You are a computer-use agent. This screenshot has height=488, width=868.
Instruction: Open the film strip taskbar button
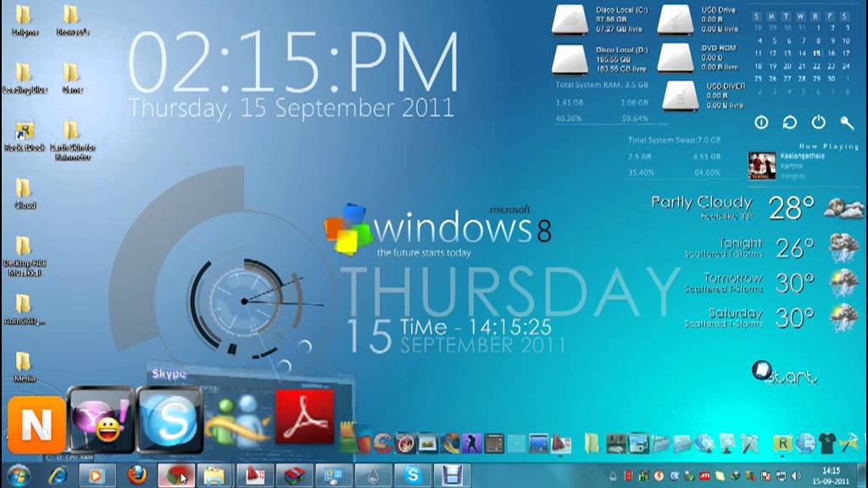453,476
